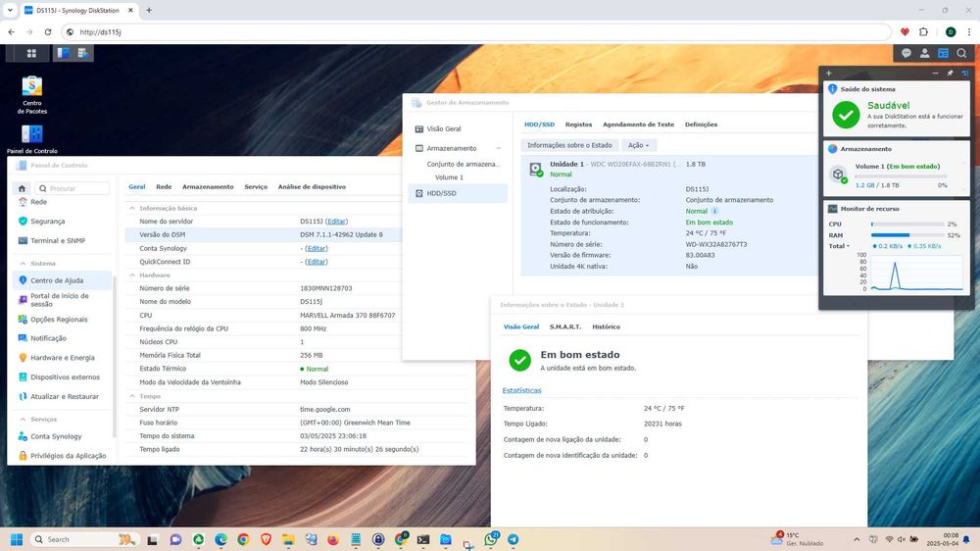Collapse the Serviços sidebar group

[x=24, y=420]
